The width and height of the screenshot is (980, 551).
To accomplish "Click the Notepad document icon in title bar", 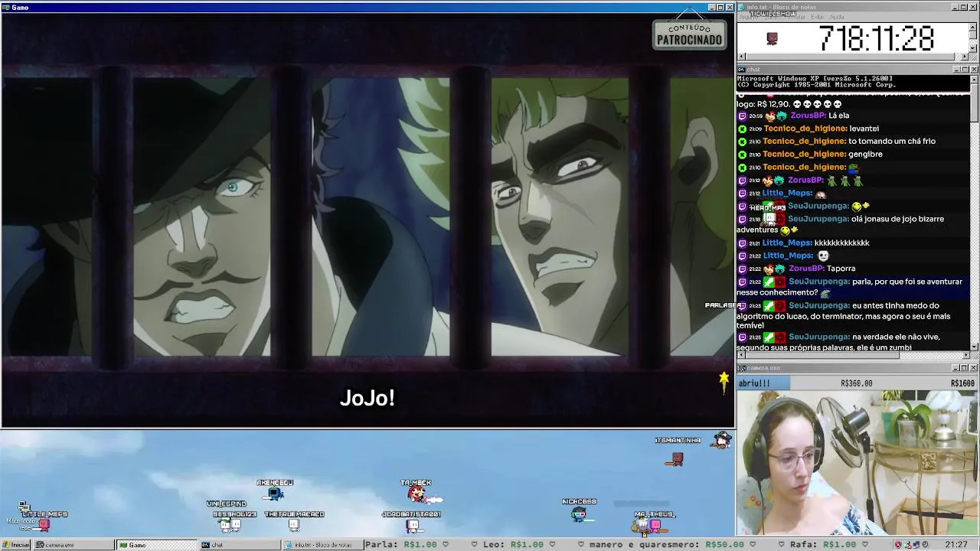I will 741,7.
